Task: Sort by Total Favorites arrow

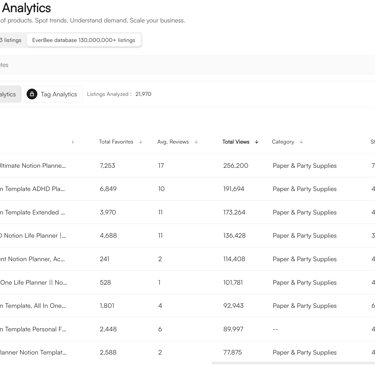Action: pos(140,142)
